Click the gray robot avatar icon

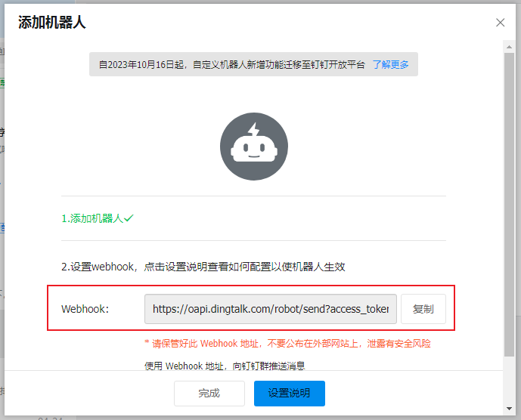[x=254, y=147]
